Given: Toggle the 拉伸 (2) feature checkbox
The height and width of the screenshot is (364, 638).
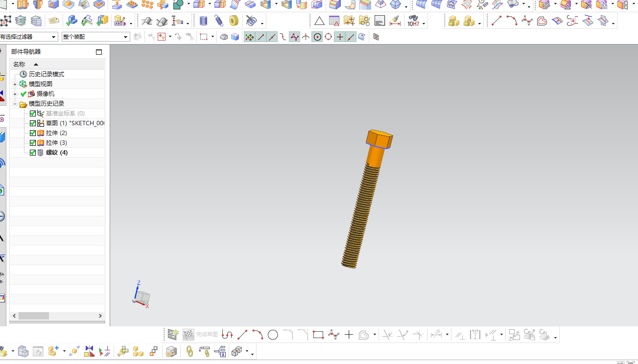Looking at the screenshot, I should [33, 133].
